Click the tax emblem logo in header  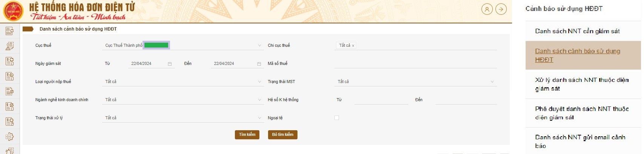(13, 11)
